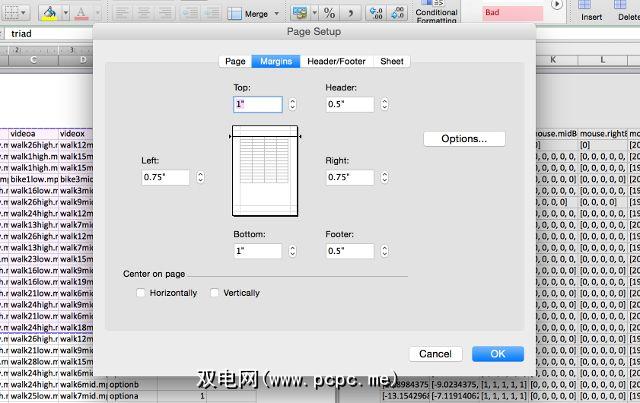Apply Percent Style formatting
Viewport: 640px width, 403px height.
coord(329,13)
